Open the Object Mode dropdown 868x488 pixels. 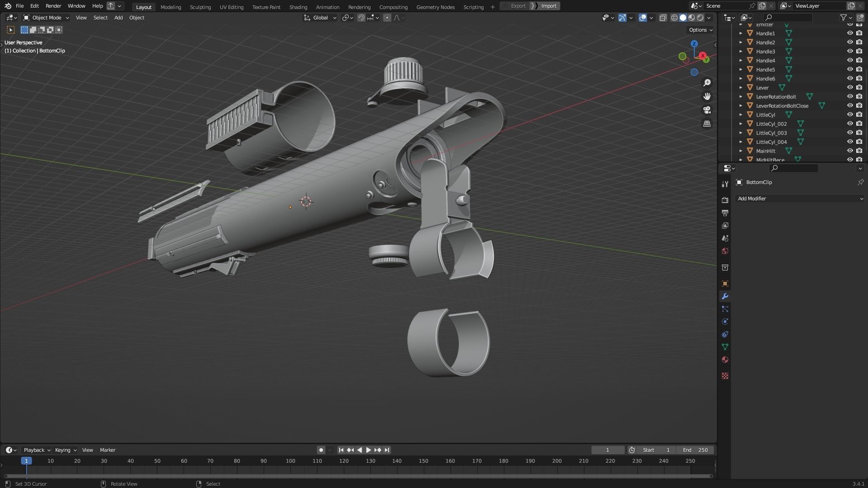click(x=46, y=18)
